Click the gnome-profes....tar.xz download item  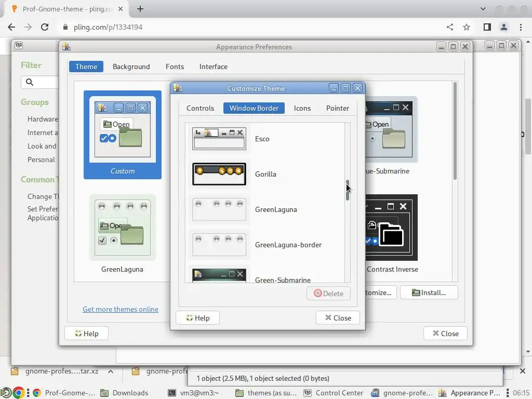click(54, 371)
